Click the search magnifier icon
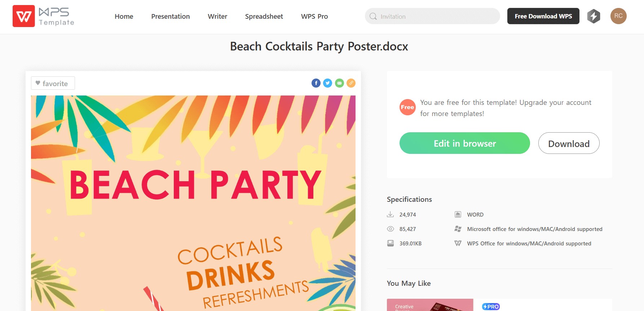The height and width of the screenshot is (311, 644). (x=373, y=17)
